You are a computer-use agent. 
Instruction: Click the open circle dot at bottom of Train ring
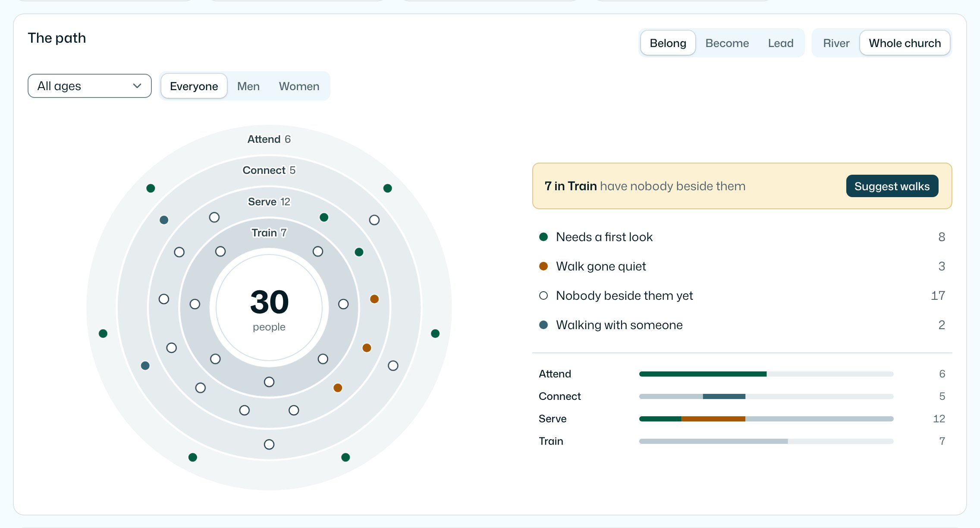tap(269, 382)
